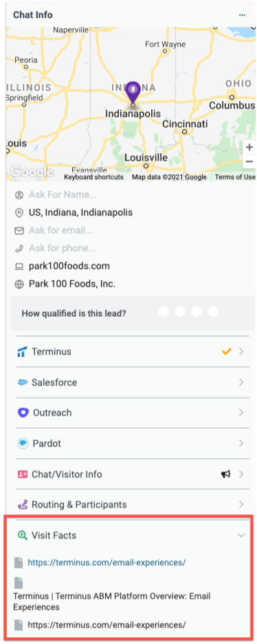Select the second lead qualification circle
257x644 pixels.
[180, 312]
